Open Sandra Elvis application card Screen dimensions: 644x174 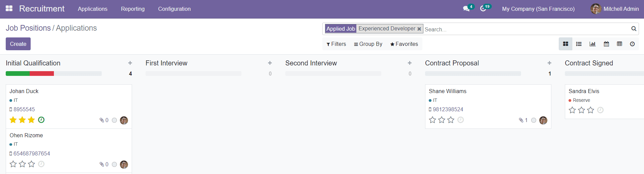pos(604,101)
